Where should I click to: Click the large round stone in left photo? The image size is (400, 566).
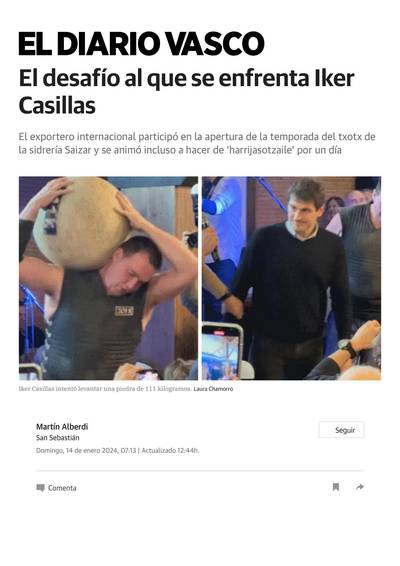81,224
